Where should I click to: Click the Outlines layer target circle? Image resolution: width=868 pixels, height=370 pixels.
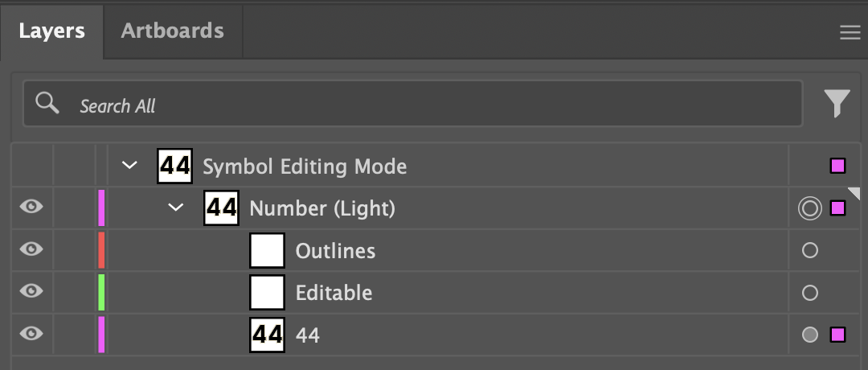coord(809,251)
